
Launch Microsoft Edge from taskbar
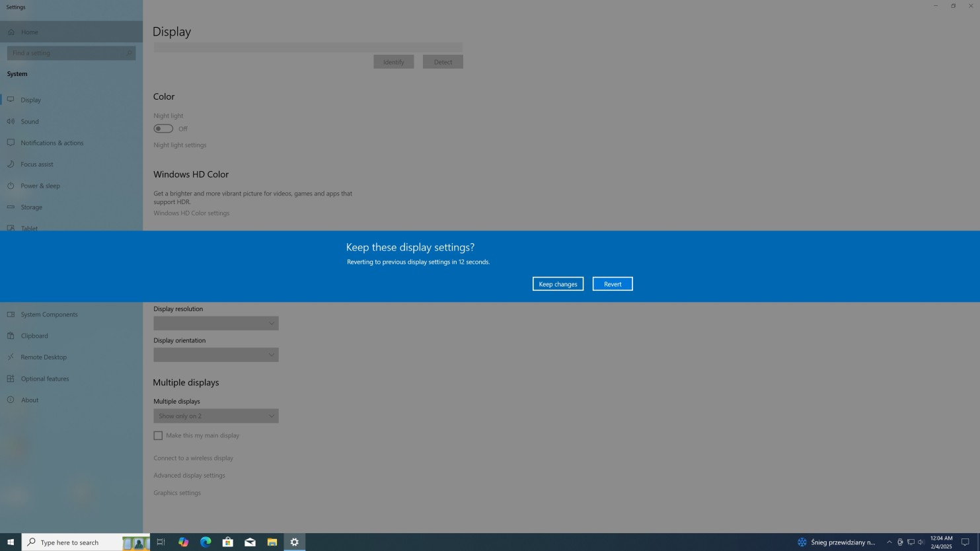click(206, 542)
